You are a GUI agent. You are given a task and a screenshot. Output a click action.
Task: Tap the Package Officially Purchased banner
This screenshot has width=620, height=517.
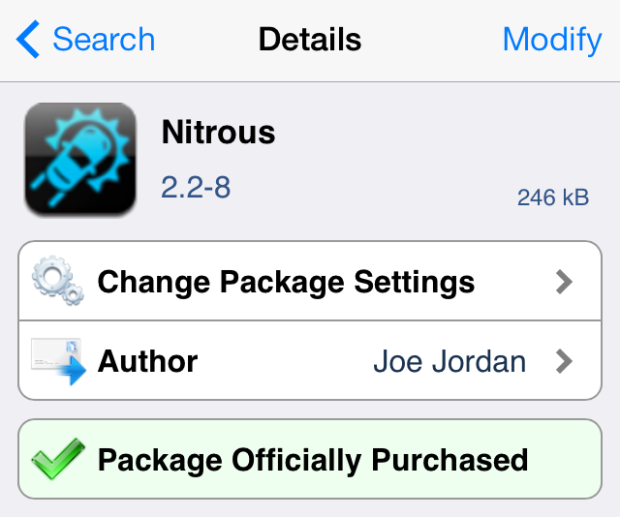click(x=310, y=459)
